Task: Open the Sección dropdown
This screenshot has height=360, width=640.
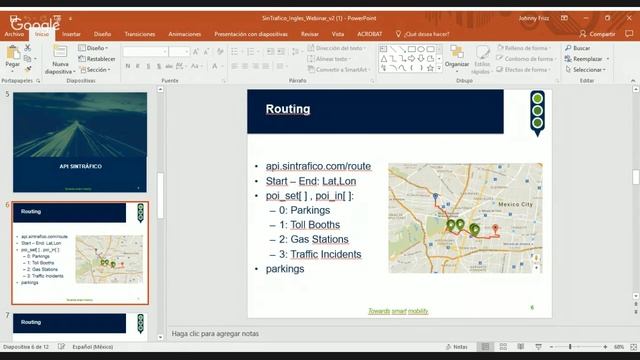Action: (x=95, y=70)
